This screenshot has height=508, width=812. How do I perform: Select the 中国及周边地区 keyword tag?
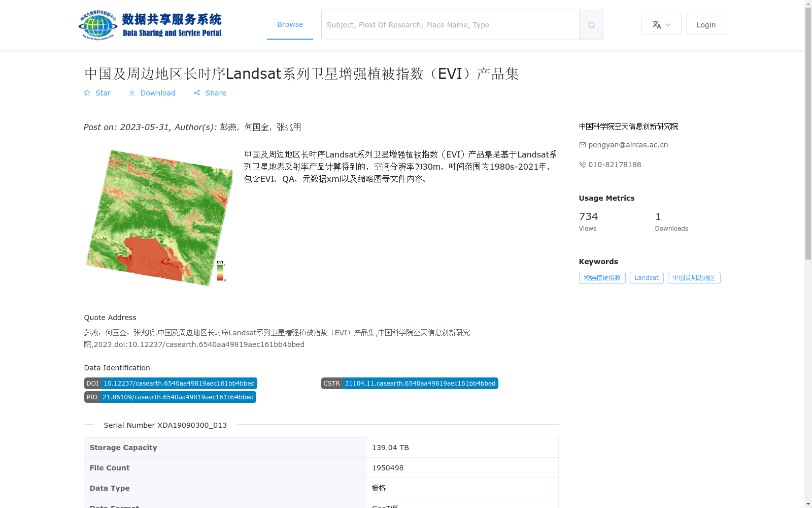tap(694, 278)
